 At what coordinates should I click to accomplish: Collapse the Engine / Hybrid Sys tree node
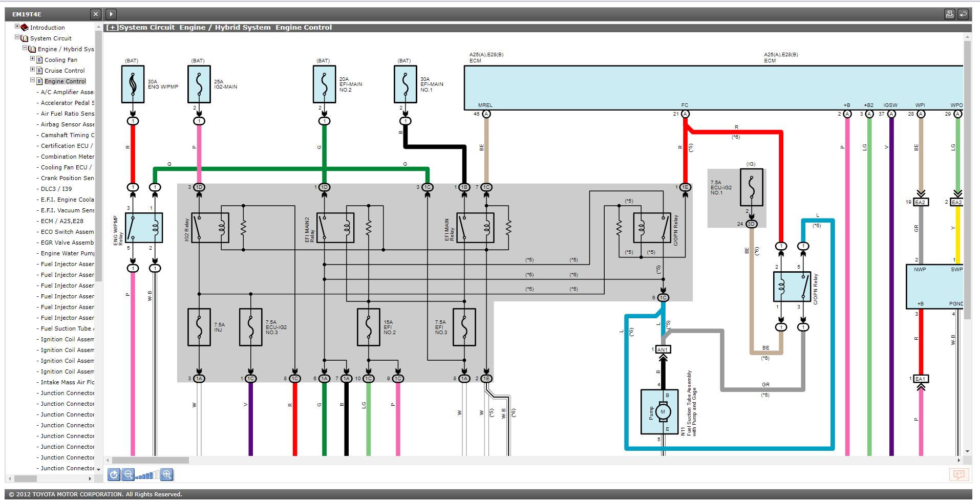point(25,48)
